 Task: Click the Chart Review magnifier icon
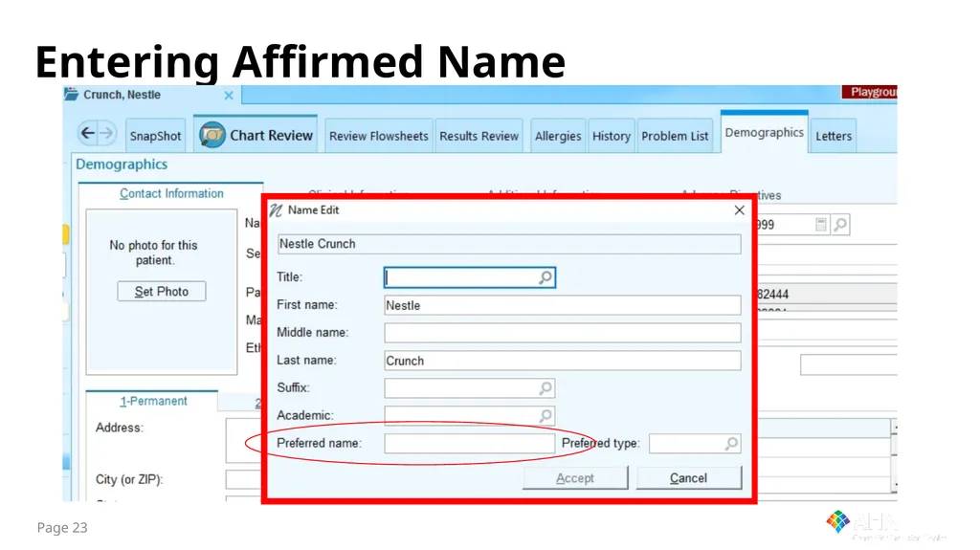pos(212,134)
